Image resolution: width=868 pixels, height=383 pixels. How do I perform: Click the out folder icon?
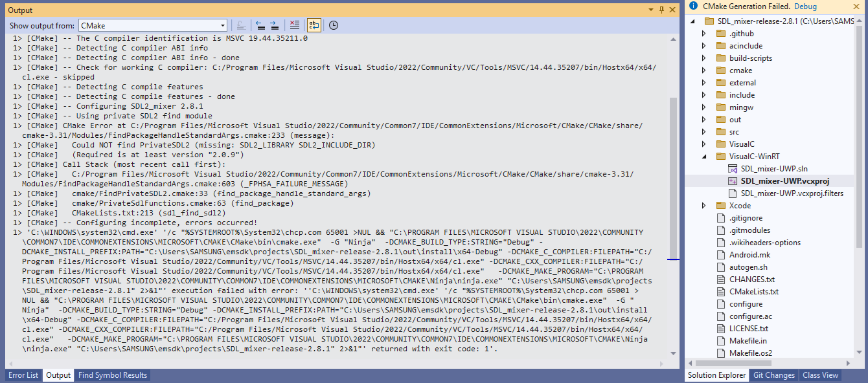pyautogui.click(x=721, y=120)
